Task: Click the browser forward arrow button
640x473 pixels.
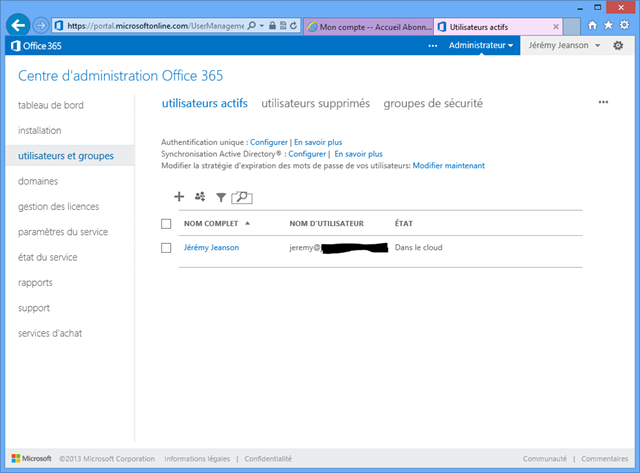Action: (x=40, y=26)
